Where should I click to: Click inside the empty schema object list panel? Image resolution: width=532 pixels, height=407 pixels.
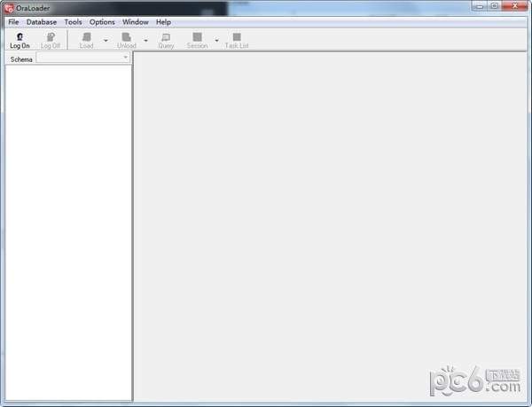(x=68, y=232)
